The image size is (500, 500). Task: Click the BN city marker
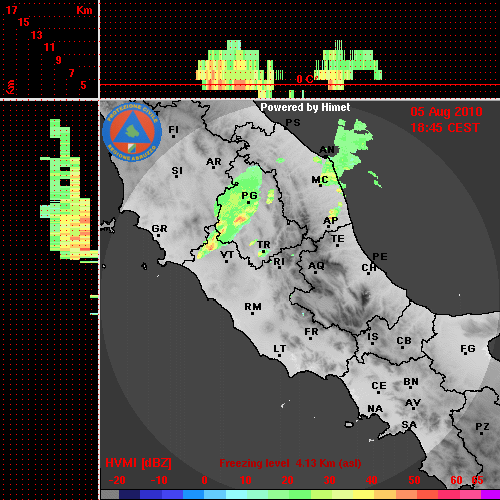(x=410, y=388)
